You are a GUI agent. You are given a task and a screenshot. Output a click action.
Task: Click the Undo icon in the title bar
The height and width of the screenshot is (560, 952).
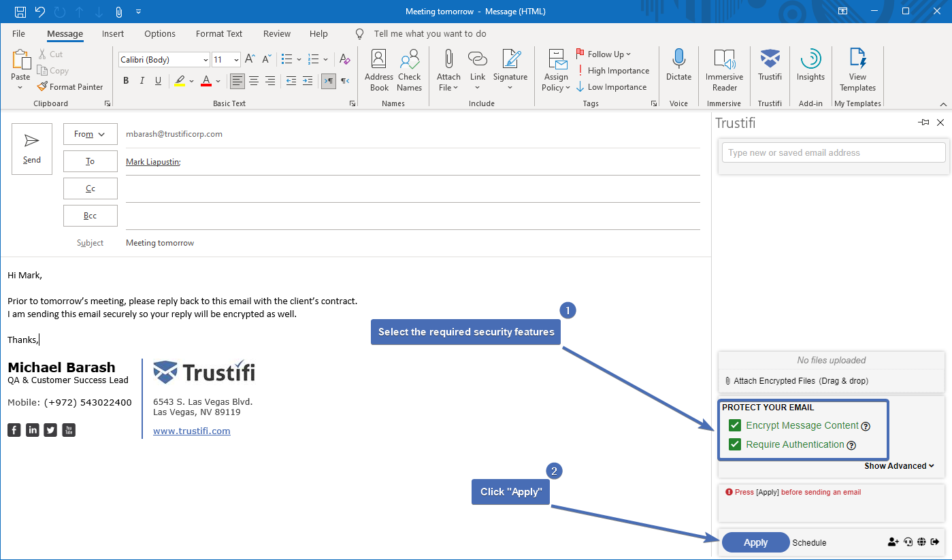pos(39,12)
